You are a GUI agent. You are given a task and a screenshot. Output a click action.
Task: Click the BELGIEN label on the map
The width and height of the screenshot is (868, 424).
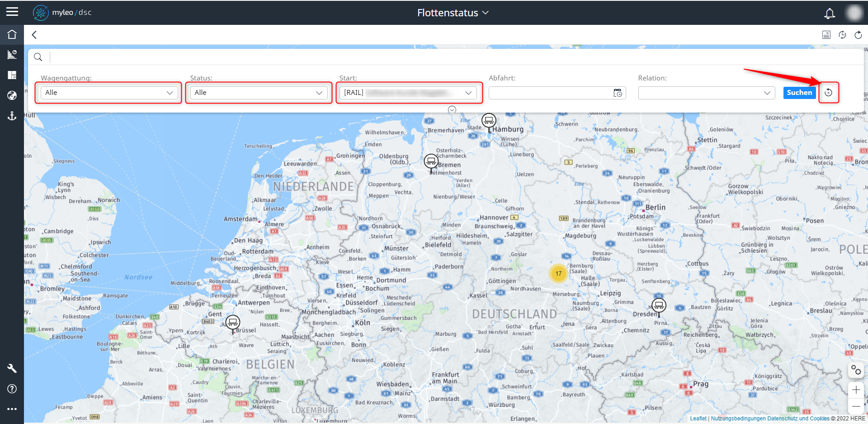(x=270, y=364)
